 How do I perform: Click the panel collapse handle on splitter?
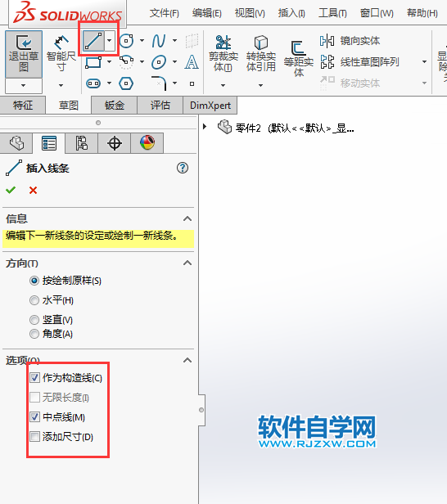(x=201, y=410)
